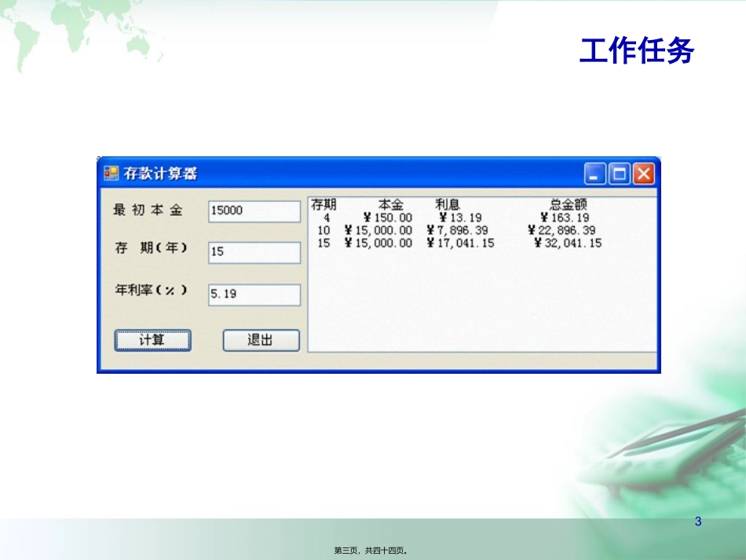Close the 存款计算器 window
Screen dimensions: 746x560
tap(644, 174)
